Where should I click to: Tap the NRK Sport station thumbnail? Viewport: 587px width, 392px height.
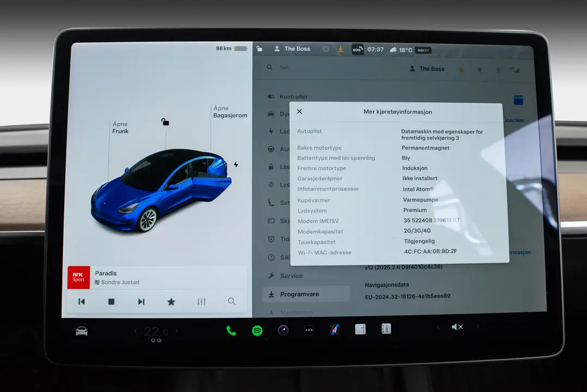pyautogui.click(x=79, y=277)
